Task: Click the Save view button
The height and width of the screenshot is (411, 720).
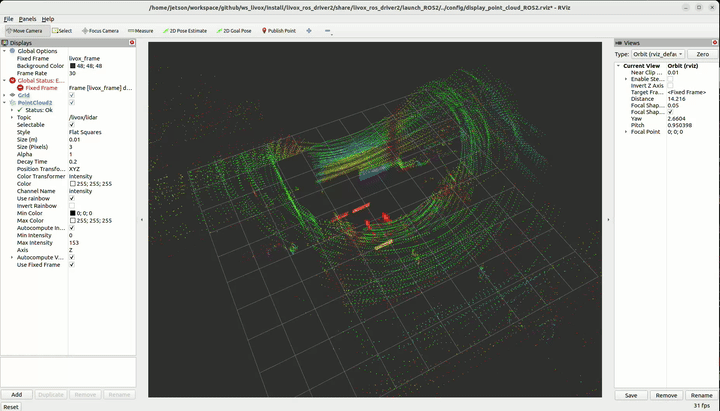Action: point(631,395)
